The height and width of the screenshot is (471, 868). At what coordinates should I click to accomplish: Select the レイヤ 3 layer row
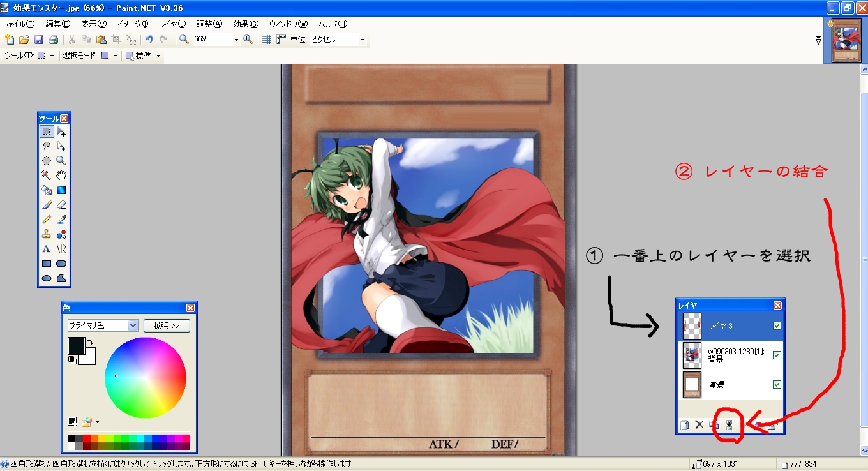[x=730, y=325]
